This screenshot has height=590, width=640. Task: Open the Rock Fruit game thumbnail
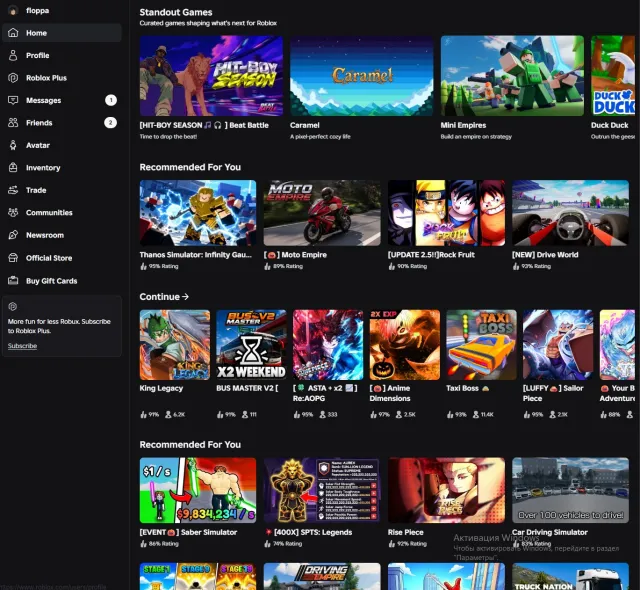(x=446, y=213)
